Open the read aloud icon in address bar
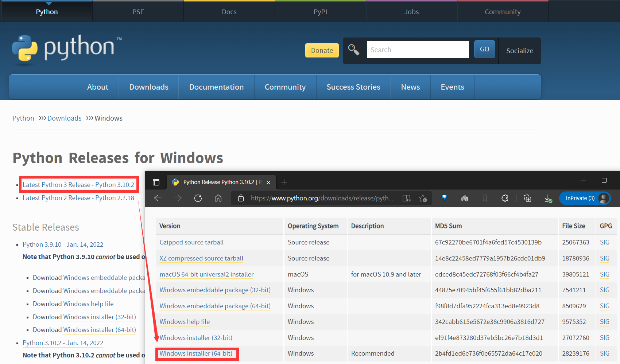620x364 pixels. [406, 198]
